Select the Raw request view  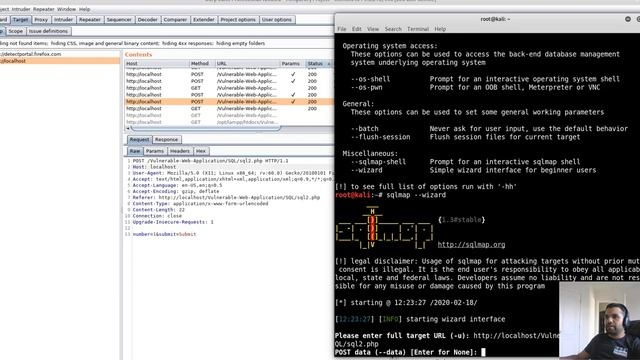click(x=135, y=151)
